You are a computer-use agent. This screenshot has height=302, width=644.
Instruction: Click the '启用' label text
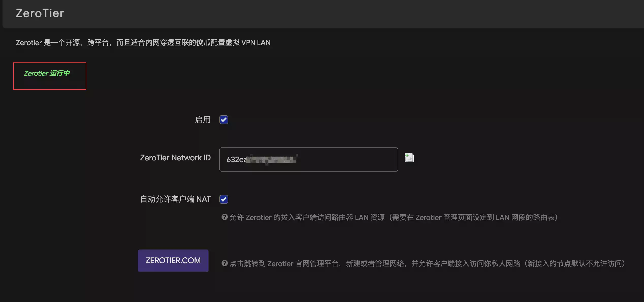[x=203, y=120]
